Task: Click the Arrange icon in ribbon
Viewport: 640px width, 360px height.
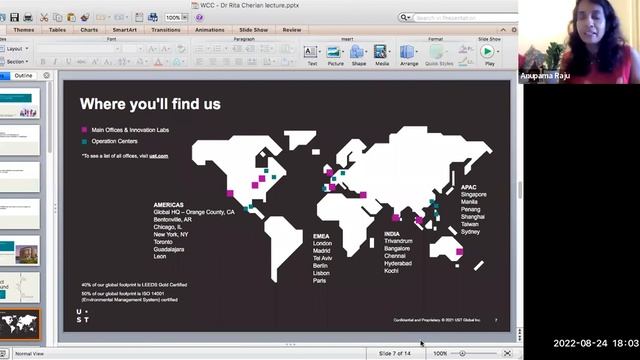Action: 407,52
